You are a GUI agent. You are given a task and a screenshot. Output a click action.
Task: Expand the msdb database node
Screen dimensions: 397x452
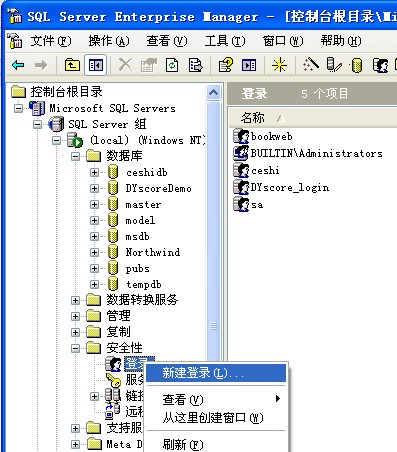click(x=94, y=236)
